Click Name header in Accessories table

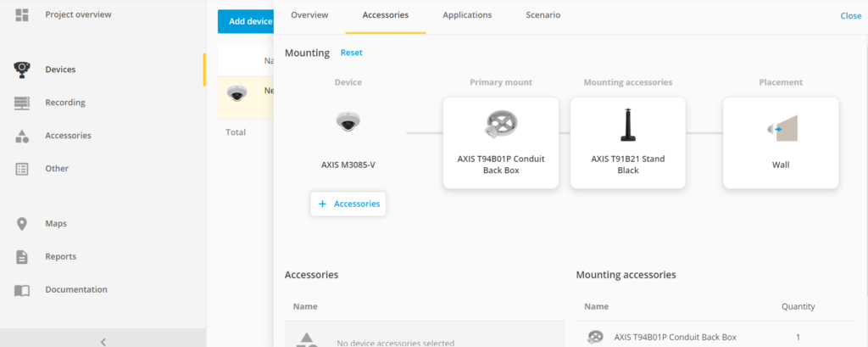[x=305, y=306]
